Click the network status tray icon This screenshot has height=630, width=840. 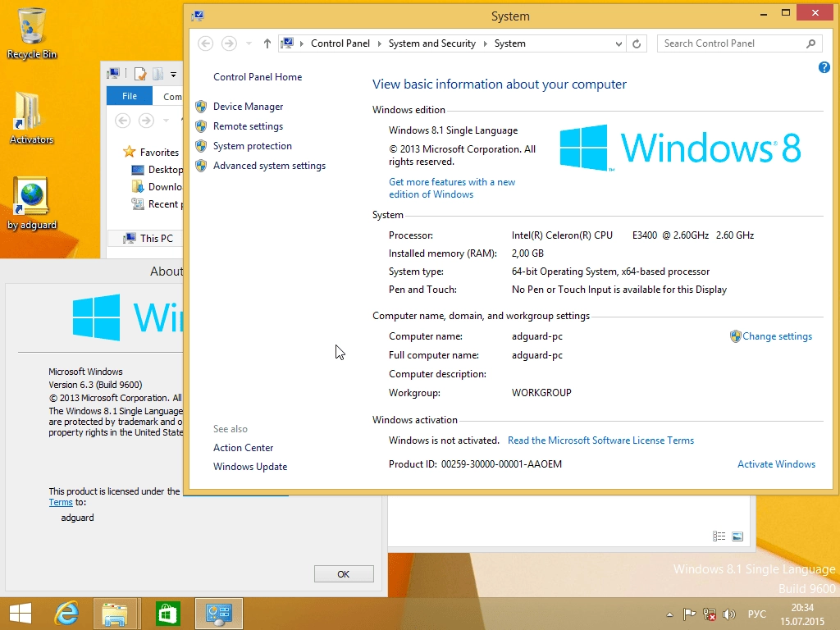(x=710, y=614)
